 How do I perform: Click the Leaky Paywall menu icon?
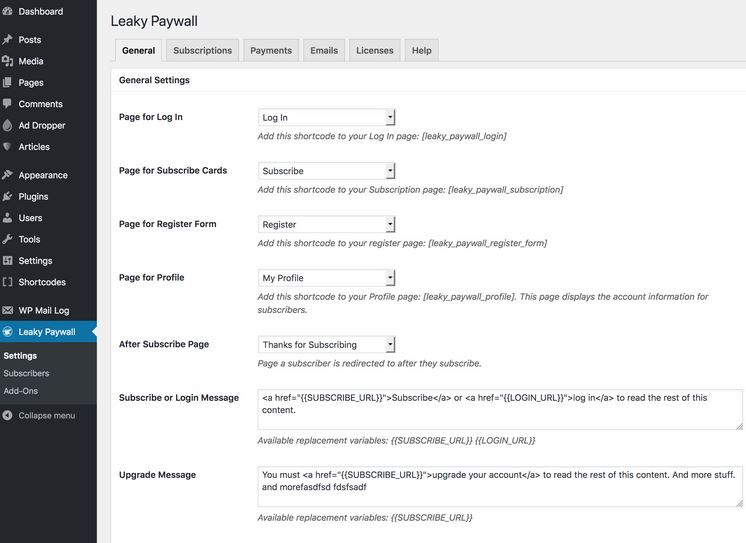[7, 332]
